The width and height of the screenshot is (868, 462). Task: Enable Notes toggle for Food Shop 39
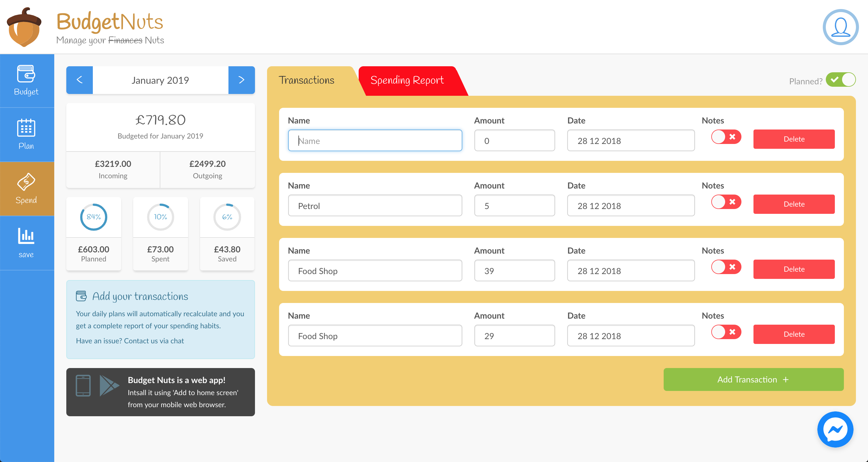726,267
